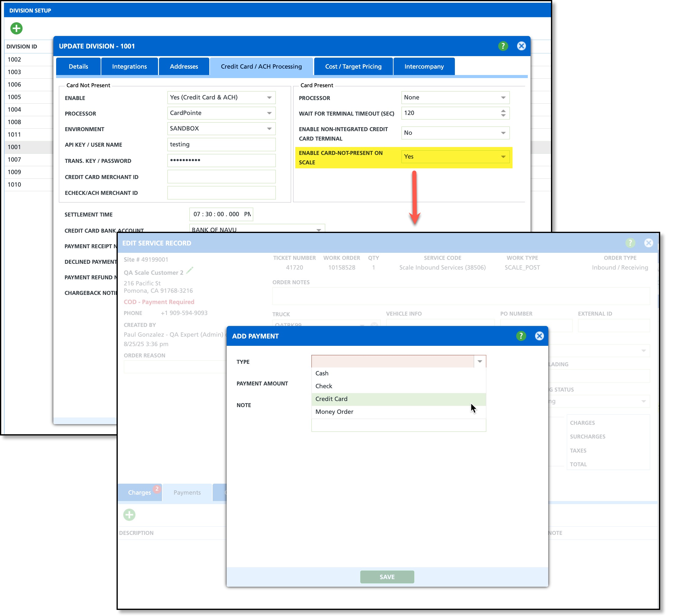Open the payment Type dropdown arrow

480,361
